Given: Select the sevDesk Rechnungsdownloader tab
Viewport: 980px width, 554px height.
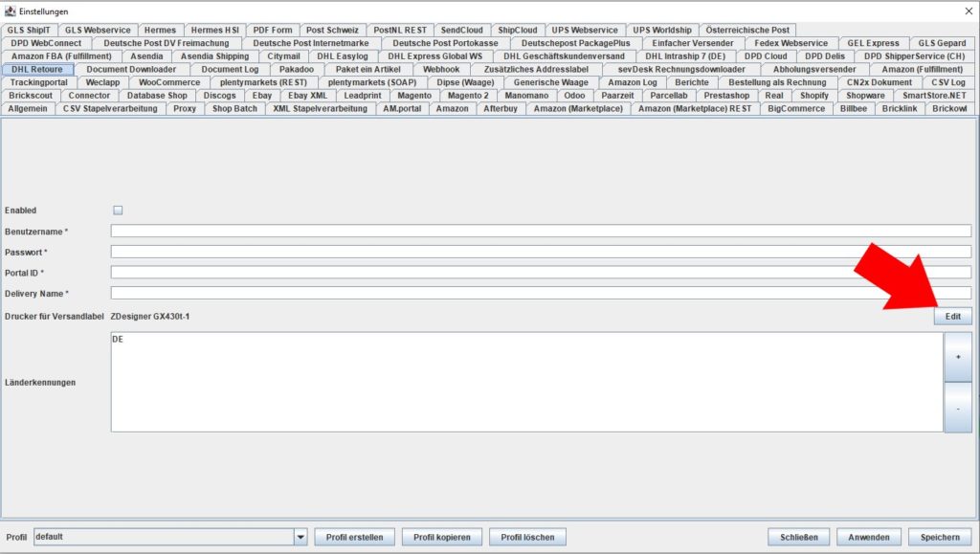Looking at the screenshot, I should coord(681,69).
